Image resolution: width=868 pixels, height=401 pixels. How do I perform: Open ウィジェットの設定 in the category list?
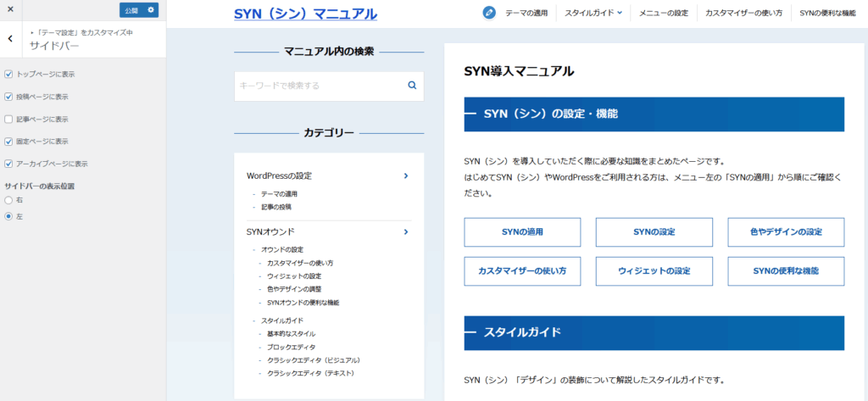[x=294, y=276]
